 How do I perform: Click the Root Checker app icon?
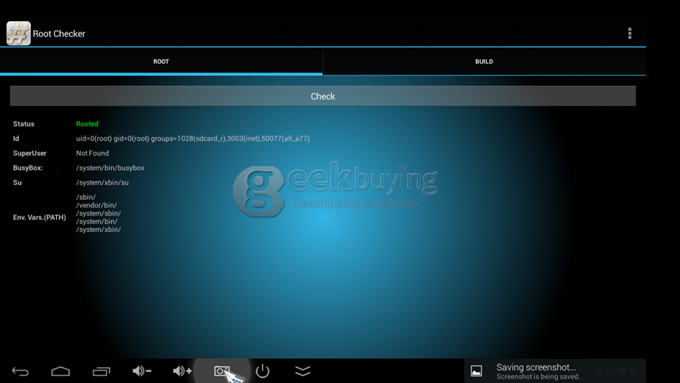[18, 33]
